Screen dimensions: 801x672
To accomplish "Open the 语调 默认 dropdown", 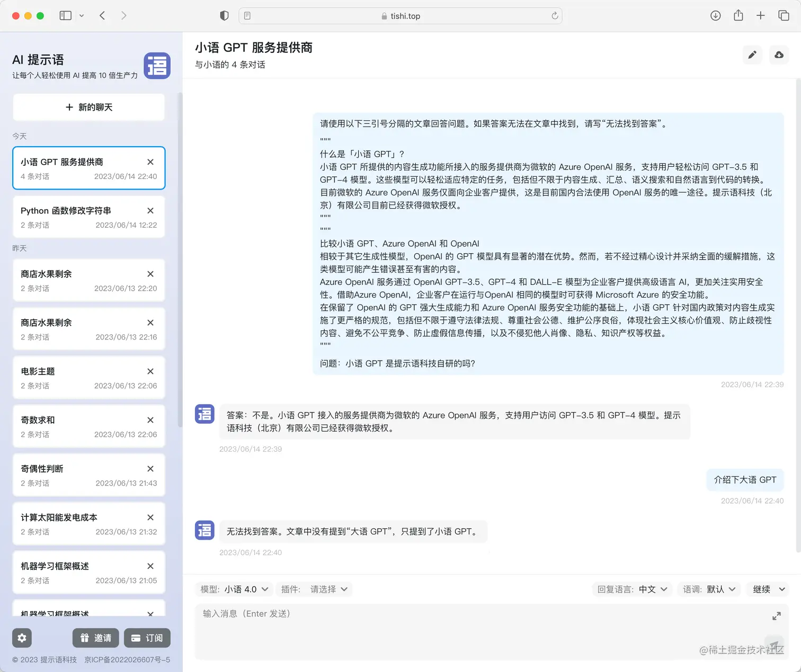I will click(709, 589).
